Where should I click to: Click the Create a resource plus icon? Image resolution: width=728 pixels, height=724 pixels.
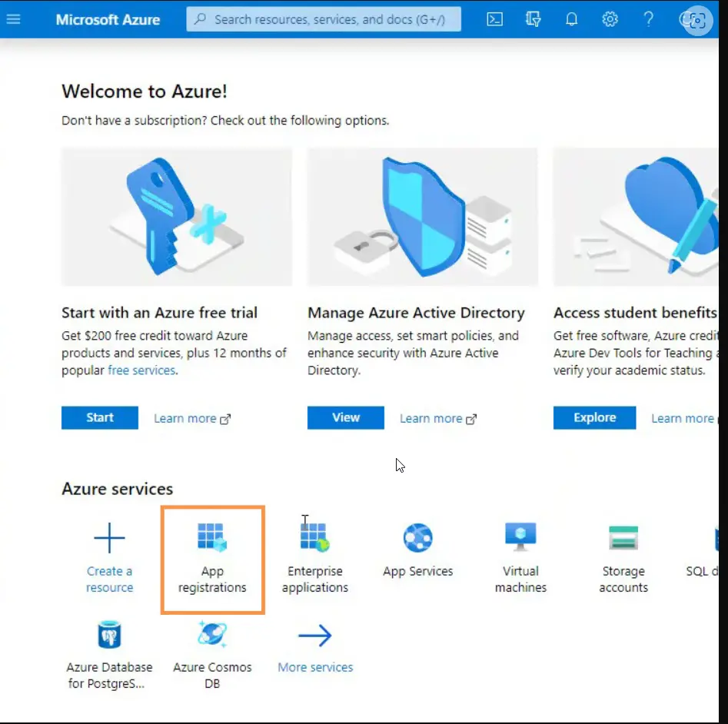click(x=110, y=537)
